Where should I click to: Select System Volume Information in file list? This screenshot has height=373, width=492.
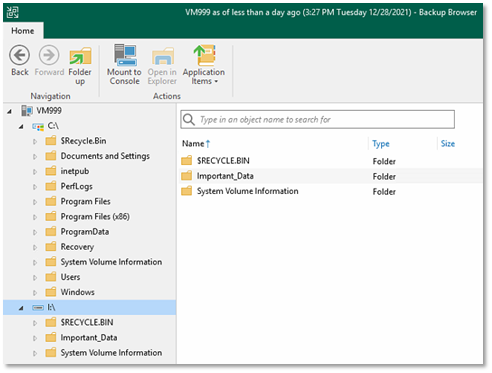tap(330, 191)
